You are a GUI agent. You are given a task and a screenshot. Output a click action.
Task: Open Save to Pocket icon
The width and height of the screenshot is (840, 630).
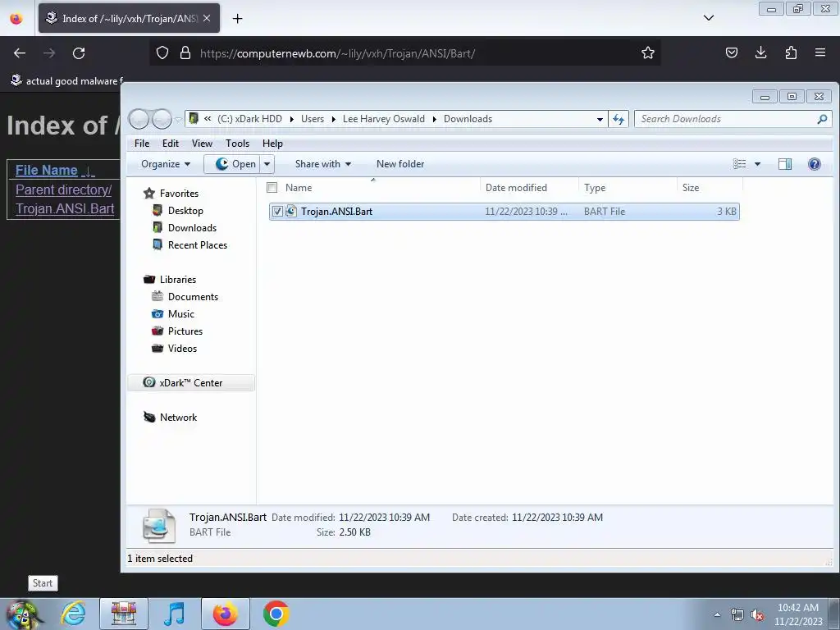click(x=731, y=52)
